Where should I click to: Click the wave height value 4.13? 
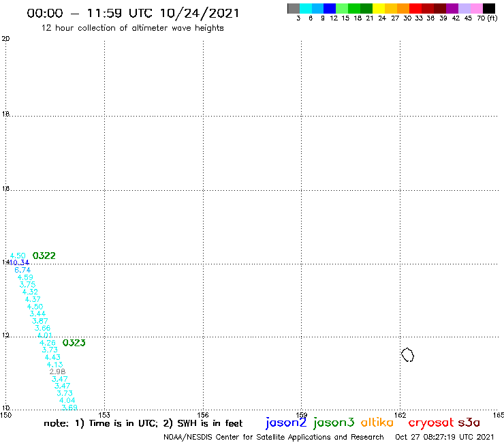(x=54, y=365)
